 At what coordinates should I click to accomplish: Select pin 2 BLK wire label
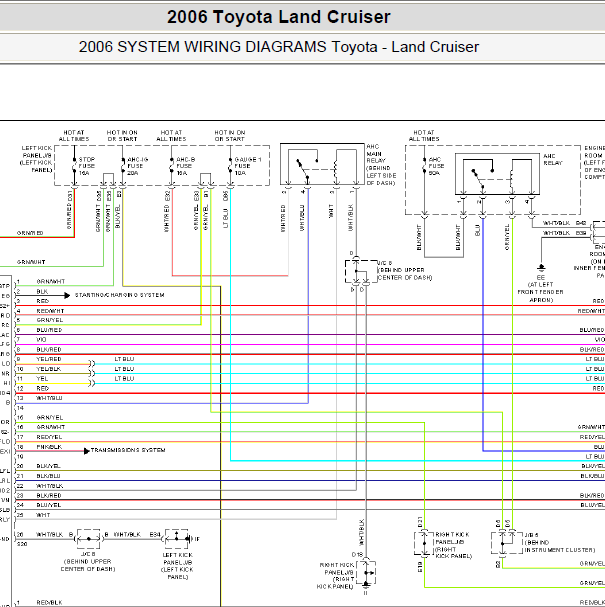click(x=42, y=291)
